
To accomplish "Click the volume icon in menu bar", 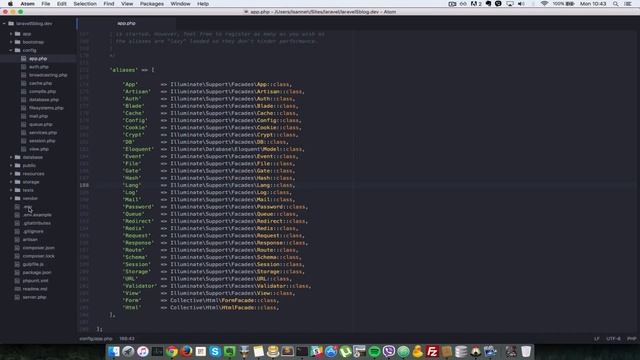I will (521, 4).
